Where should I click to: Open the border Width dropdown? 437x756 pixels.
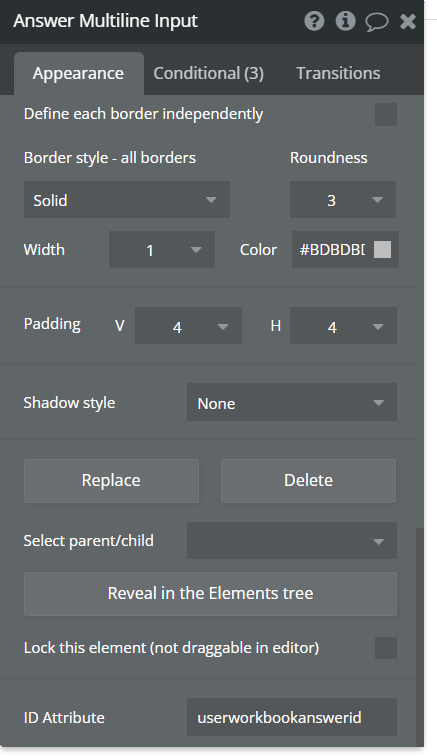(x=162, y=250)
